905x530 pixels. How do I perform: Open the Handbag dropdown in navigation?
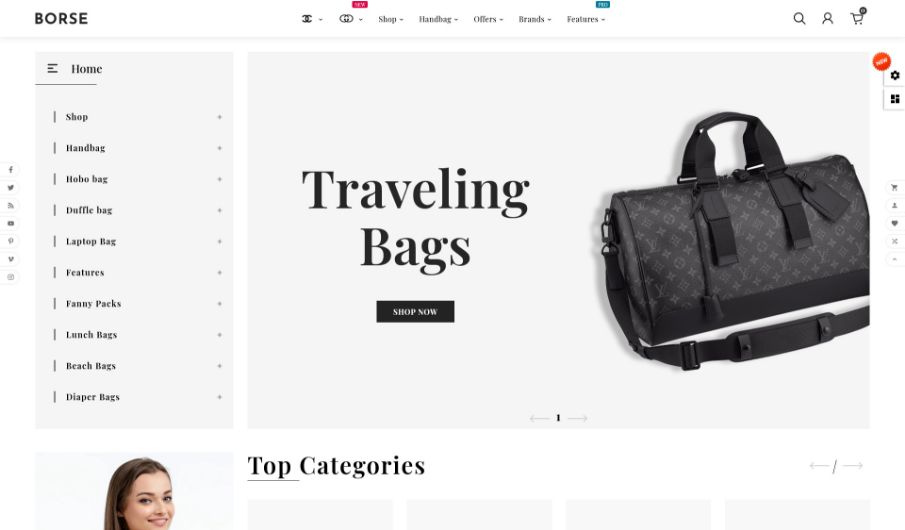[x=438, y=19]
